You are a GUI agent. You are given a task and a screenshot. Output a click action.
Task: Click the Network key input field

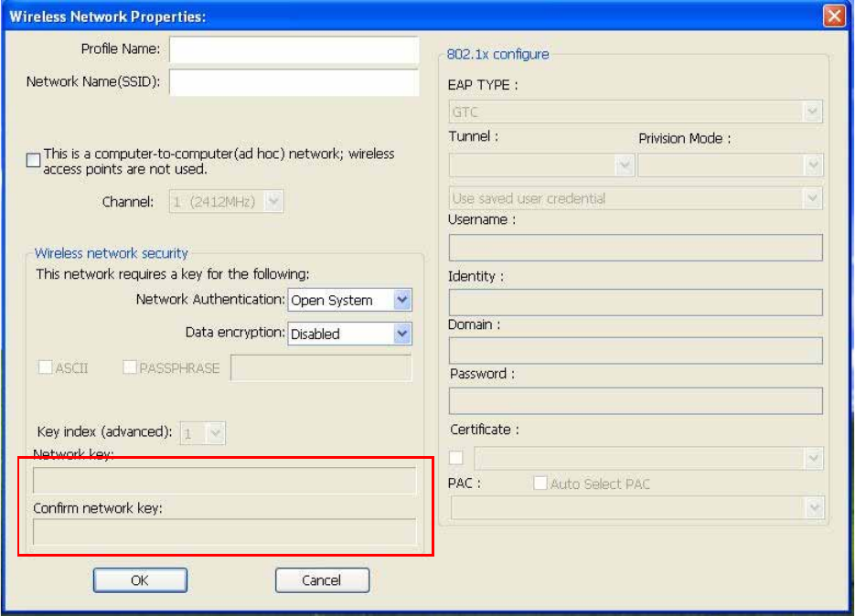224,480
